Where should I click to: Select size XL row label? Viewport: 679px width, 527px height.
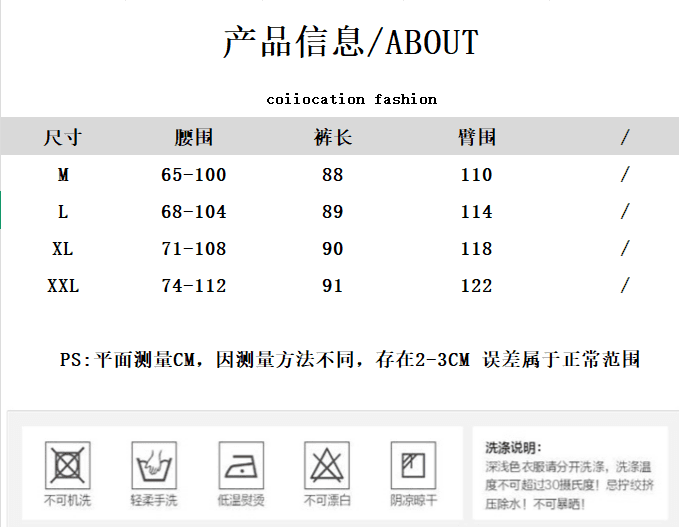(x=63, y=249)
